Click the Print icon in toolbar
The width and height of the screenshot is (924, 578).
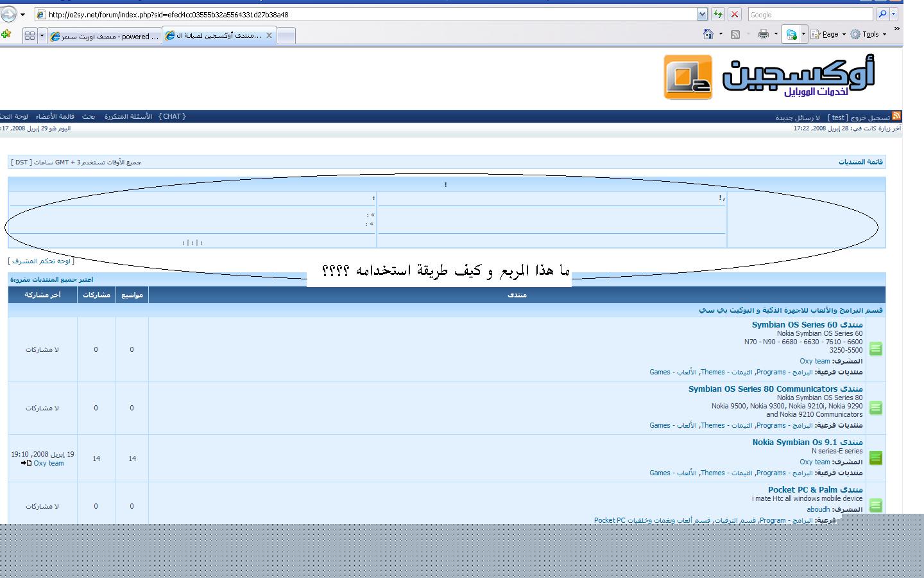763,35
